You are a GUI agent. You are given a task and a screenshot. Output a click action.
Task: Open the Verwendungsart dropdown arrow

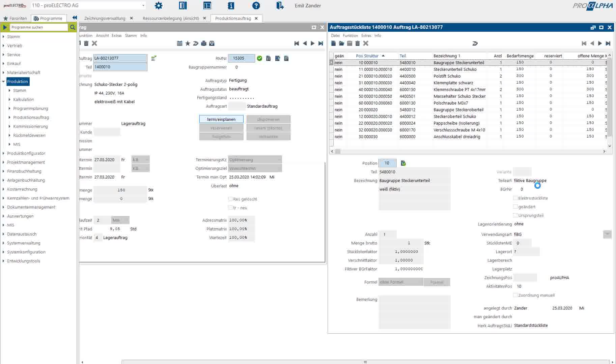pos(607,234)
